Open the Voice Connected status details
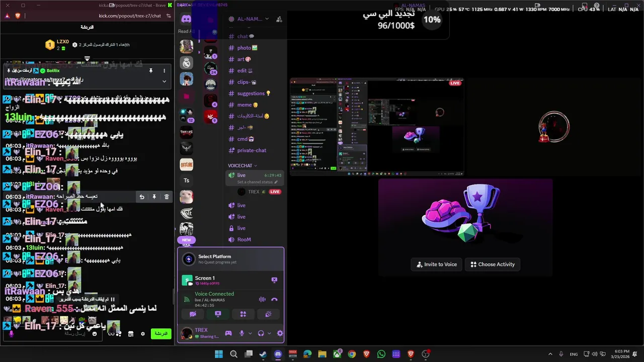 214,294
